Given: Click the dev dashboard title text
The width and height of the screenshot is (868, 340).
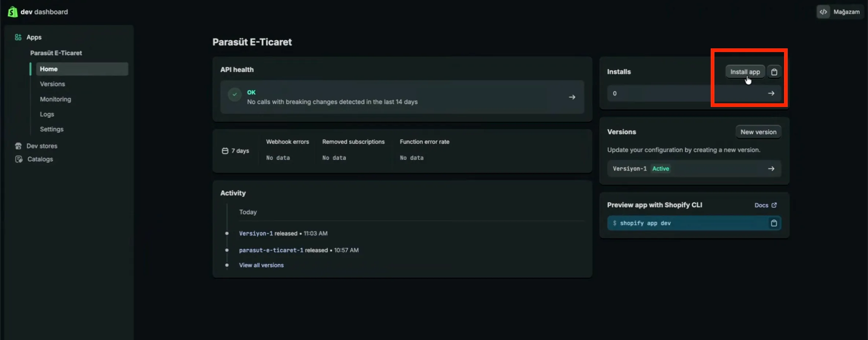Looking at the screenshot, I should [x=44, y=12].
